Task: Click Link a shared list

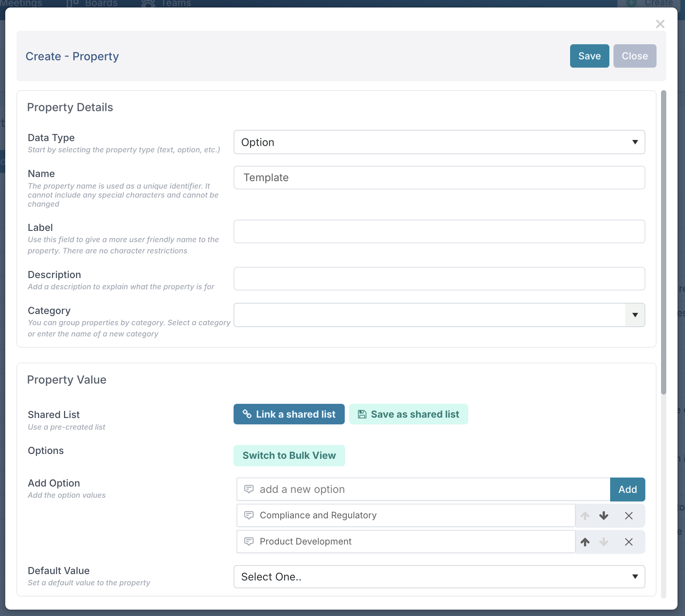Action: [289, 414]
